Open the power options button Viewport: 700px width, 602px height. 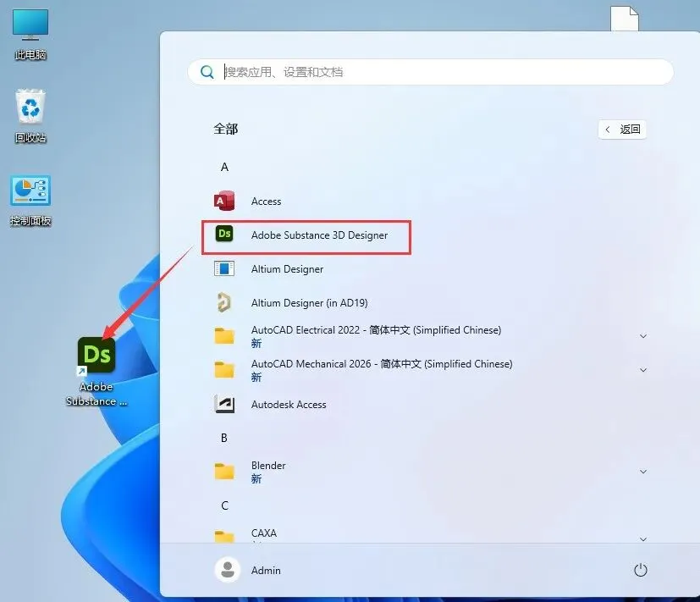[x=641, y=571]
